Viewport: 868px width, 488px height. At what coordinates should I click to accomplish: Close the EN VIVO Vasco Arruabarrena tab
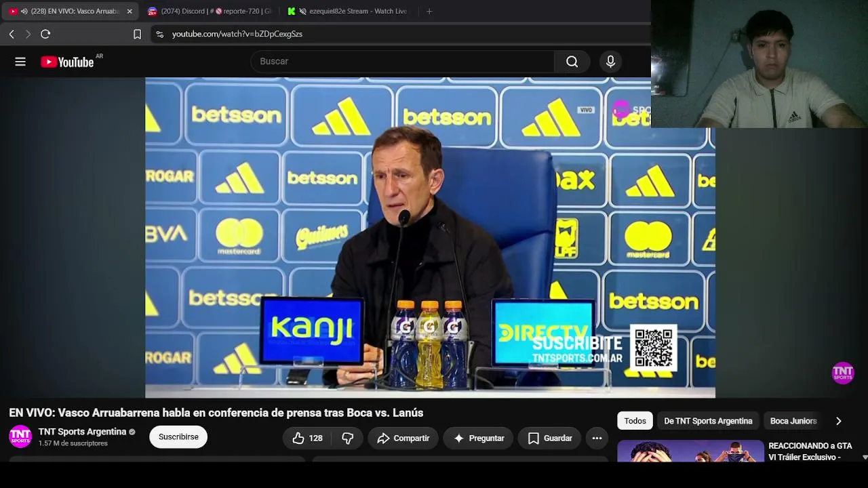point(130,11)
